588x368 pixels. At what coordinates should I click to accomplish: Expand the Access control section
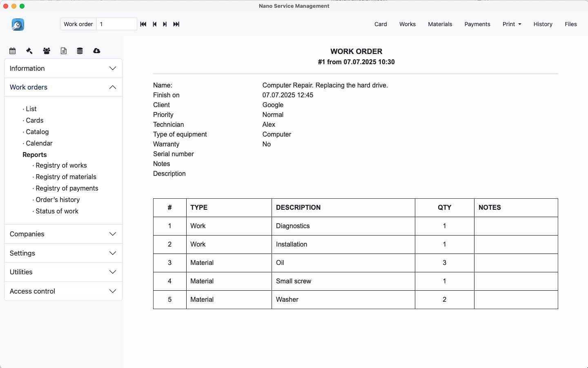tap(63, 291)
